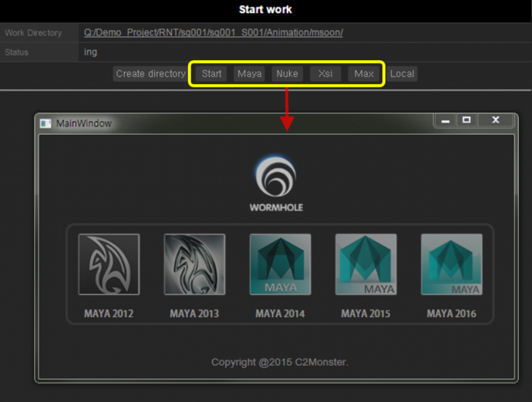Click the Local button
Viewport: 532px width, 402px height.
[402, 74]
